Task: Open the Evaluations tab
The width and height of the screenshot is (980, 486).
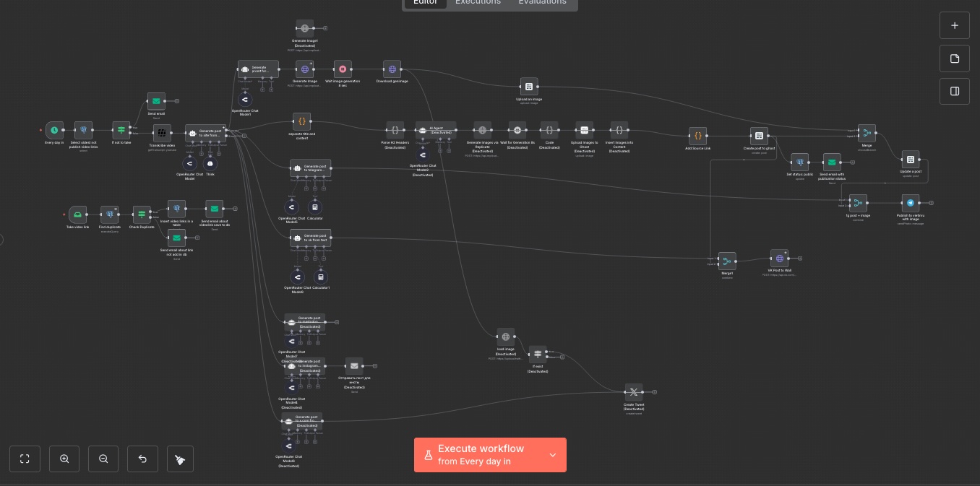Action: (x=542, y=2)
